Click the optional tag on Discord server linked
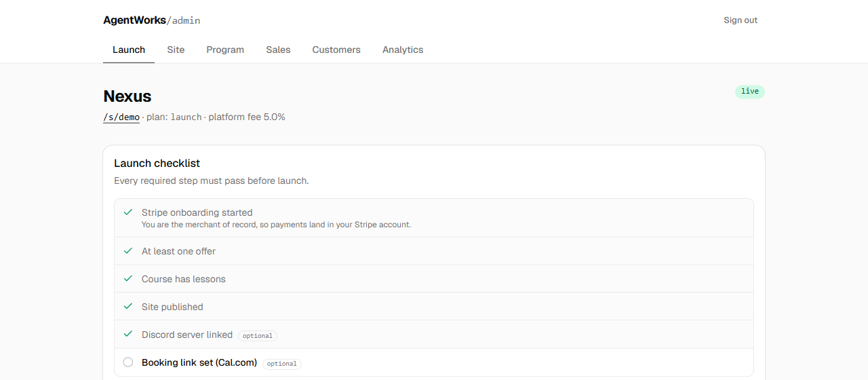The image size is (868, 380). coord(258,335)
